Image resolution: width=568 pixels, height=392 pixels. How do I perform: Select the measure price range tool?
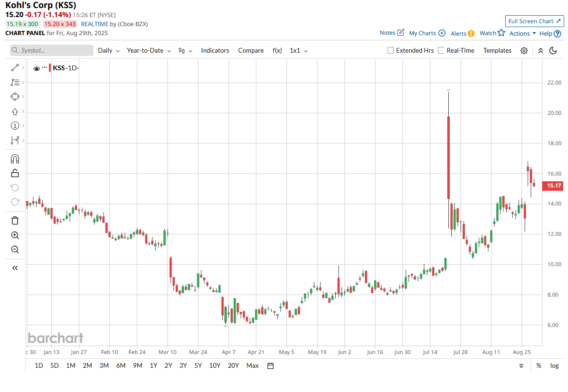[x=15, y=140]
